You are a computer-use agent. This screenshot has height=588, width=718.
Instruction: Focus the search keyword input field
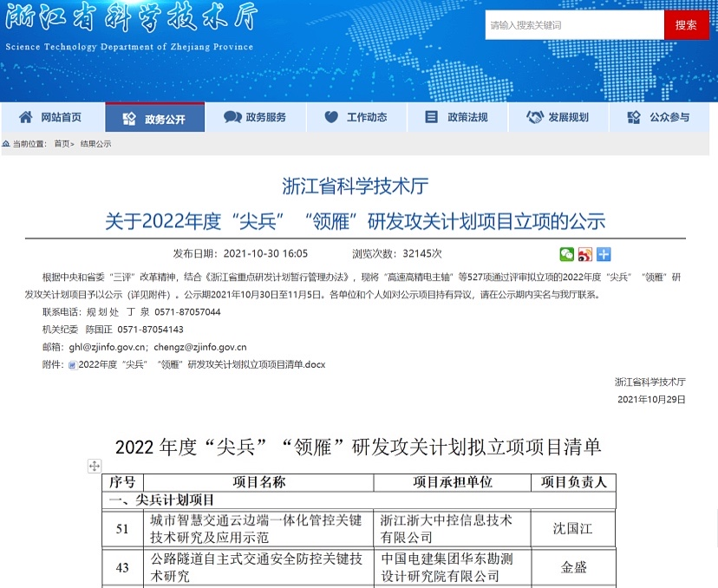pos(575,25)
